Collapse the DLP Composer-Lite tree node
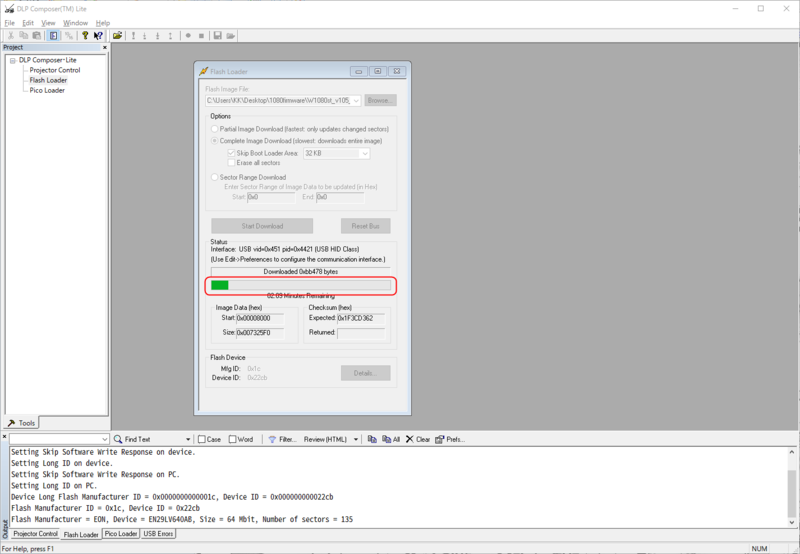 (x=13, y=60)
